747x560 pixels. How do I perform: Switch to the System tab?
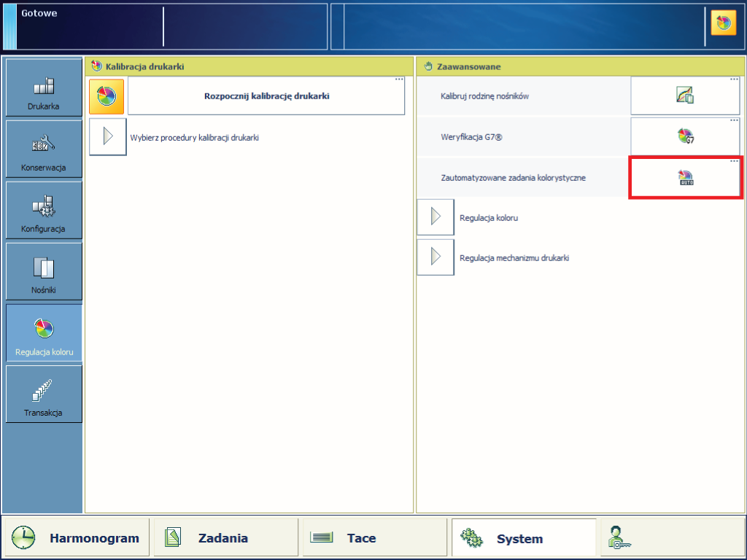click(523, 538)
